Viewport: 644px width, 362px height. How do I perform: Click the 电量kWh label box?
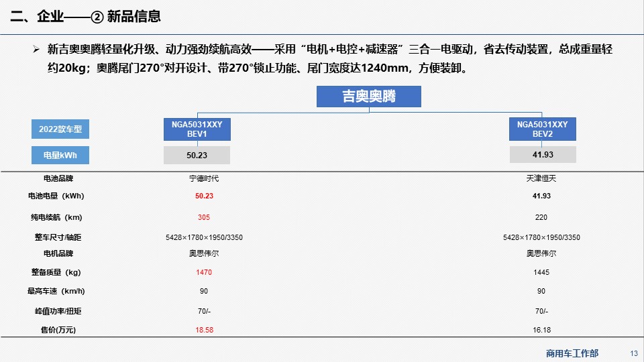click(x=60, y=155)
